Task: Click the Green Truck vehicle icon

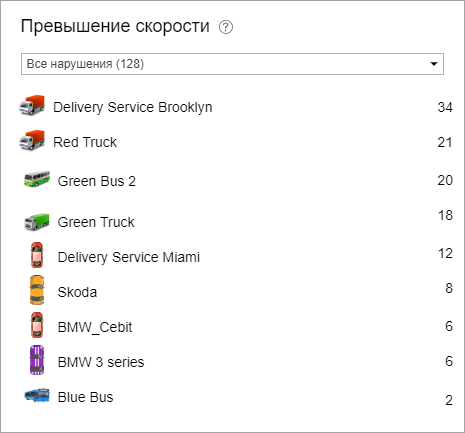Action: [x=37, y=222]
